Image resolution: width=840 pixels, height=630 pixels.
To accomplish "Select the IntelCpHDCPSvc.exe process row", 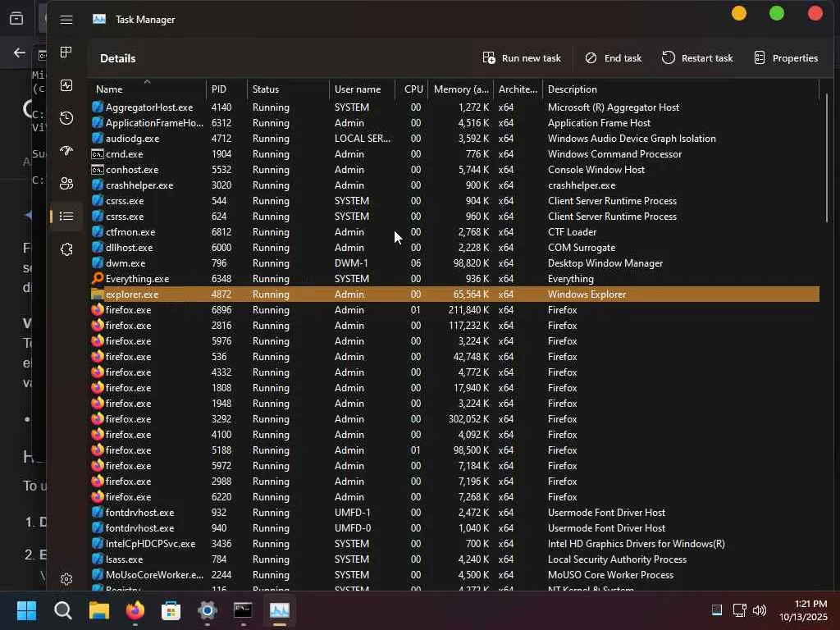I will point(454,543).
